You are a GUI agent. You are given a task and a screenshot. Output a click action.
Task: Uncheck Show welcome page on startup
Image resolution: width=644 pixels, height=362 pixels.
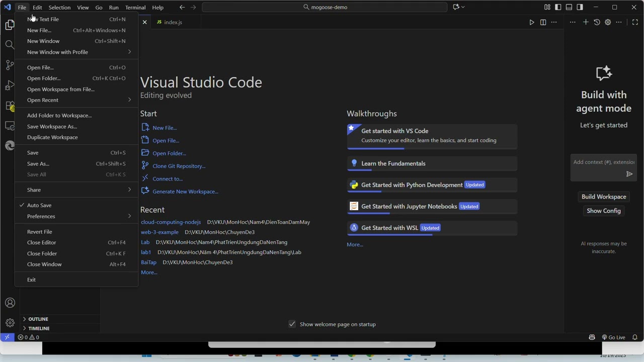292,324
